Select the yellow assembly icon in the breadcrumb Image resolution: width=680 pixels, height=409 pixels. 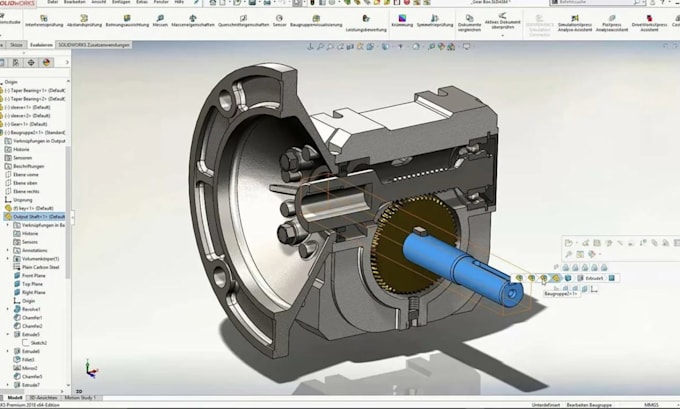pos(556,278)
